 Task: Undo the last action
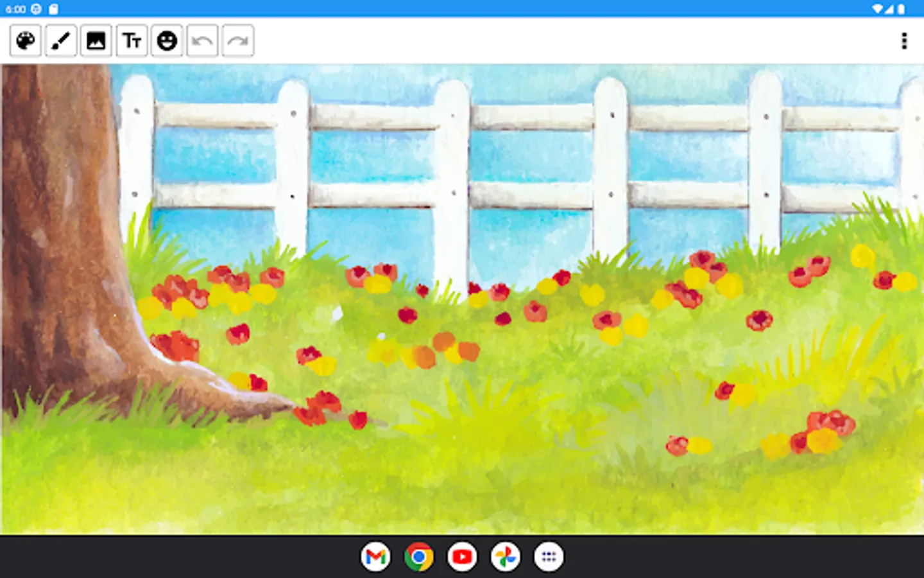point(202,41)
